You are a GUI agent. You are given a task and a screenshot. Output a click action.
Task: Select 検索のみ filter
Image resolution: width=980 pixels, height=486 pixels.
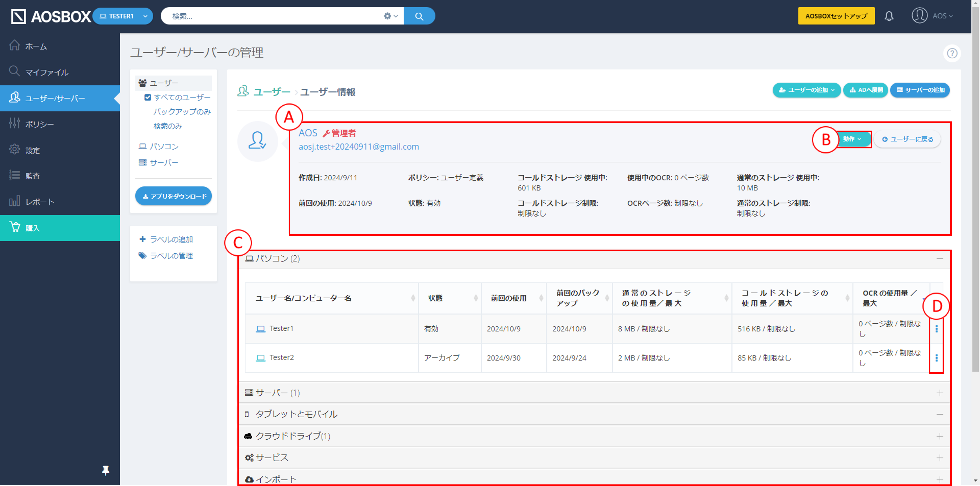pyautogui.click(x=168, y=126)
